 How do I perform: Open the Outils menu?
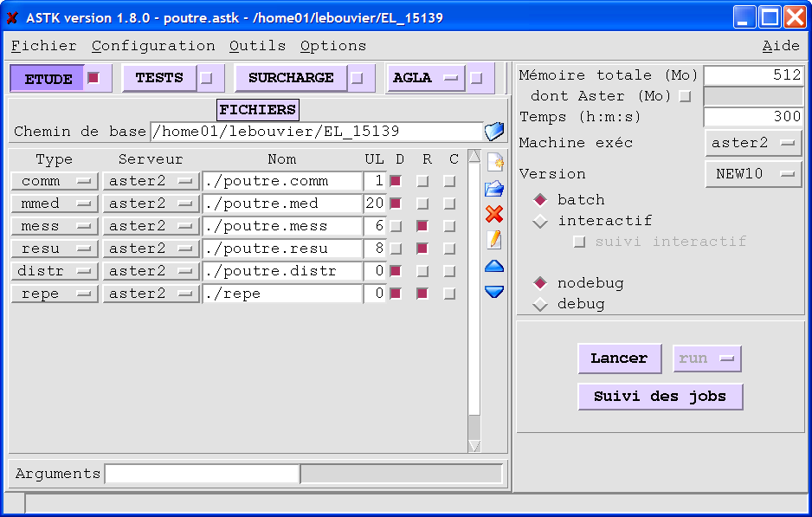pos(257,46)
